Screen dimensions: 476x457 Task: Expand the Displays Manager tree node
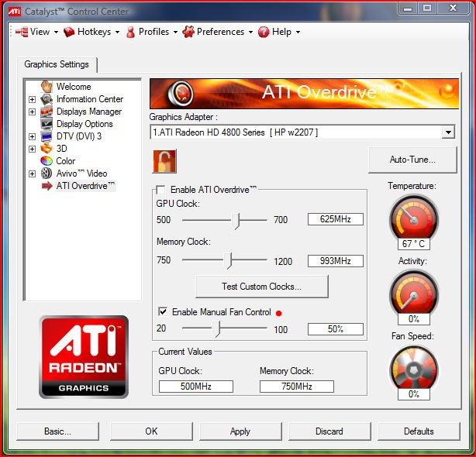coord(33,112)
